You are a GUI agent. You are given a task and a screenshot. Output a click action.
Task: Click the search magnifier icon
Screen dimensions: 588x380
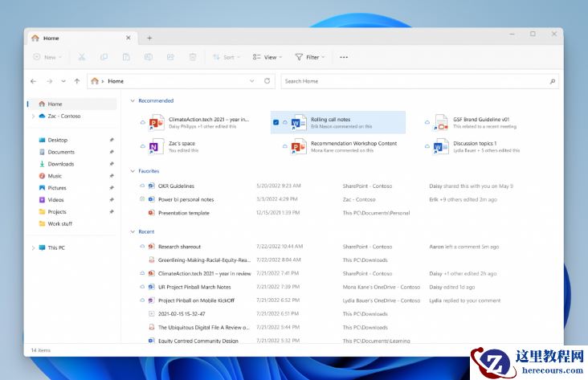tap(553, 81)
